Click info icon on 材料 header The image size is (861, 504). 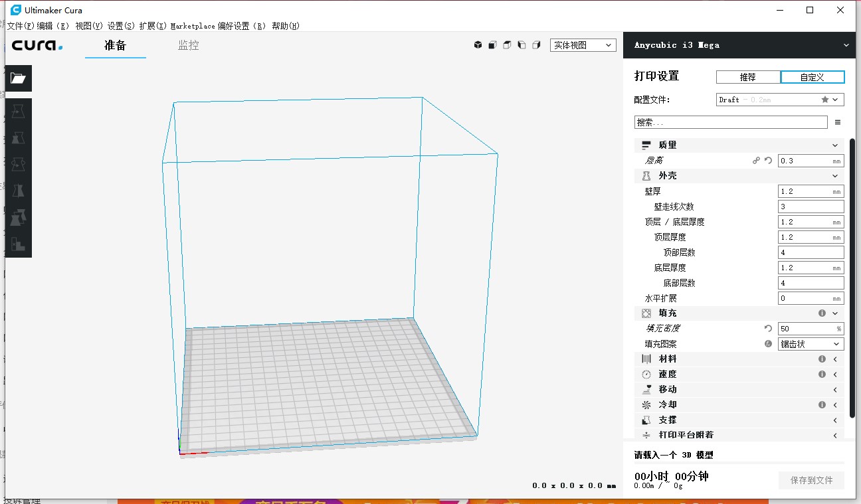(822, 359)
